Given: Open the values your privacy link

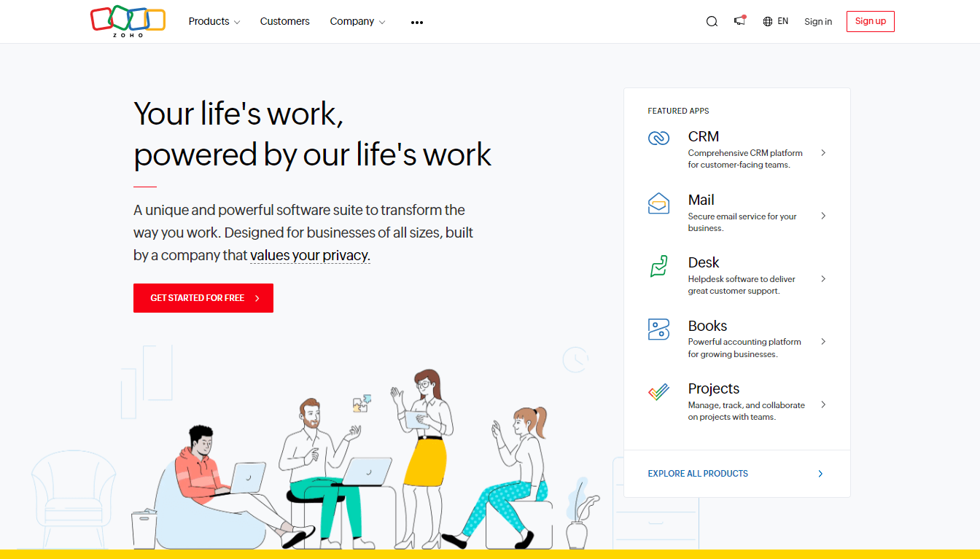Looking at the screenshot, I should (x=310, y=256).
